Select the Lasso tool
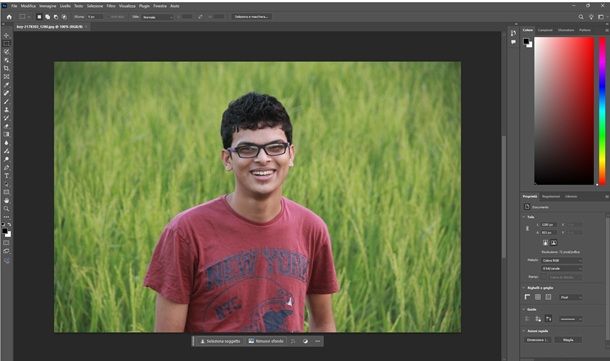 pyautogui.click(x=7, y=52)
